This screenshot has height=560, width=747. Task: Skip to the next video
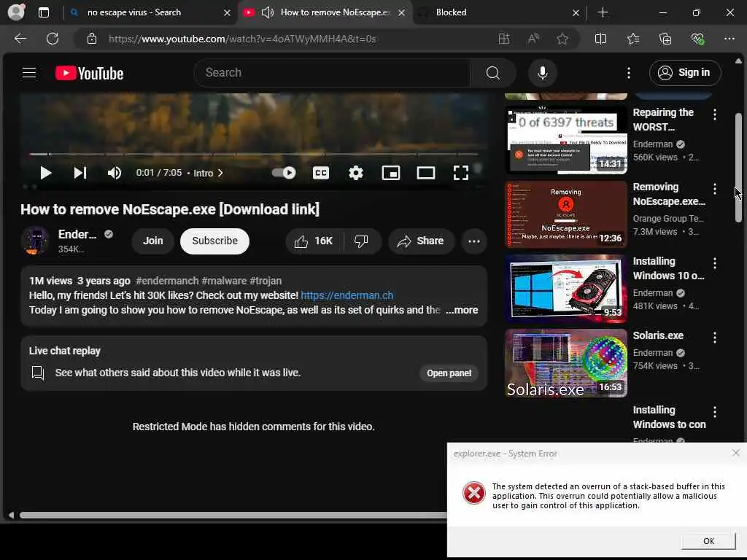[x=80, y=173]
